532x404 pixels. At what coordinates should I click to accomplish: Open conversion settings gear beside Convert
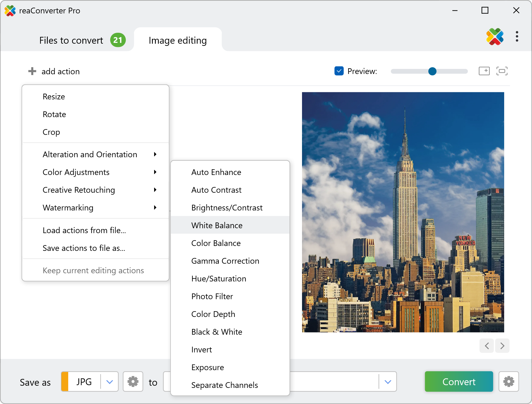pyautogui.click(x=509, y=382)
